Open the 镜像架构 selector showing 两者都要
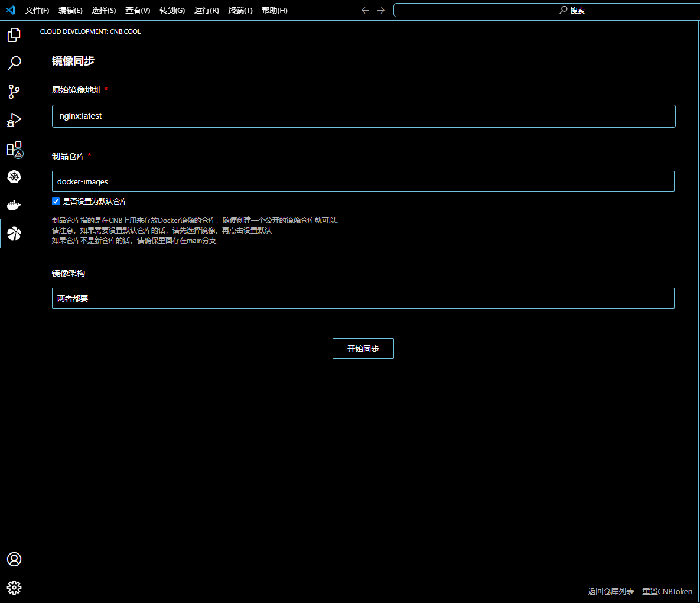The image size is (700, 603). (x=363, y=298)
